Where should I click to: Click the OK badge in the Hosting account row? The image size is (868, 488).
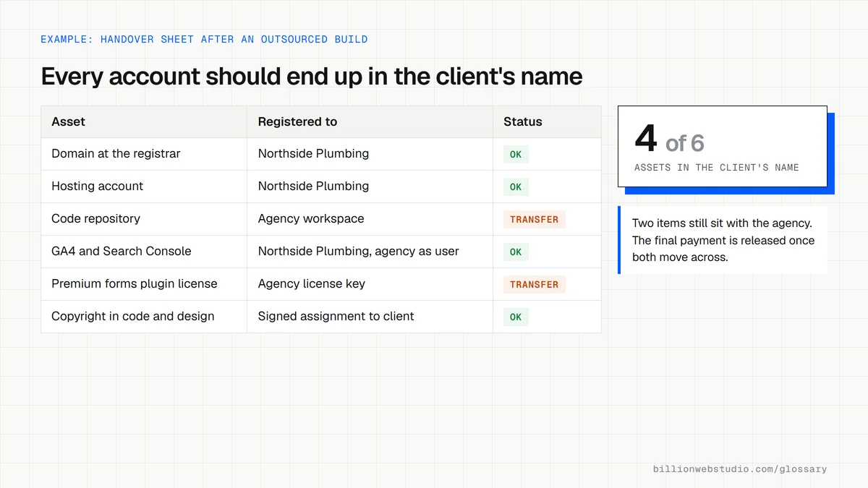pyautogui.click(x=516, y=187)
